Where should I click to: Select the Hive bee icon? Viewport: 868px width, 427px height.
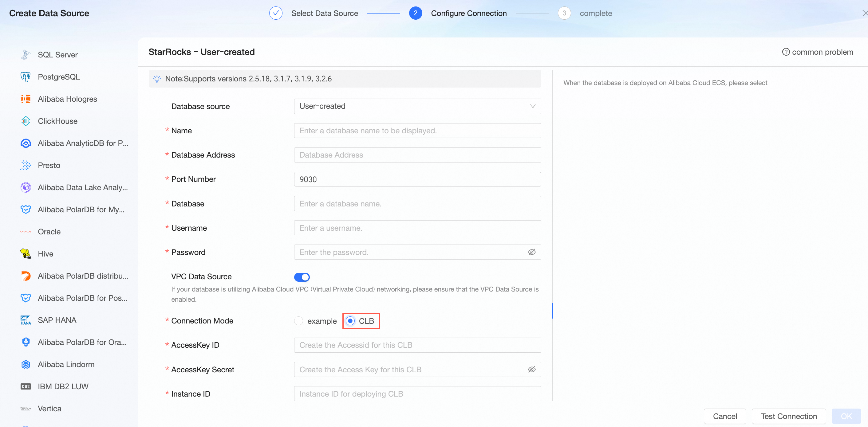point(26,253)
